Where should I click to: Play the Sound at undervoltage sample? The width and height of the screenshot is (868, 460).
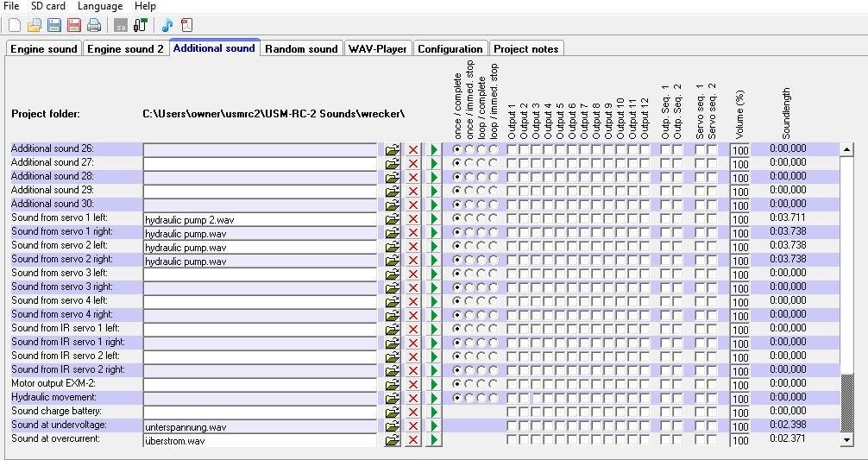pyautogui.click(x=434, y=426)
